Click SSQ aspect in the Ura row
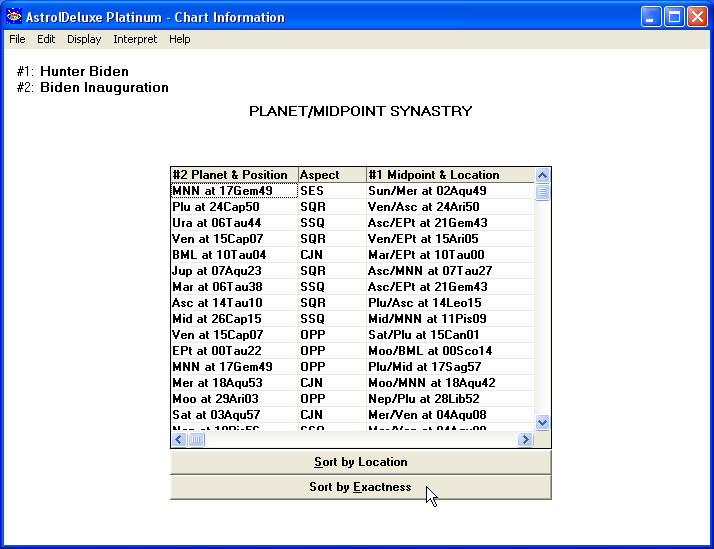 point(332,223)
